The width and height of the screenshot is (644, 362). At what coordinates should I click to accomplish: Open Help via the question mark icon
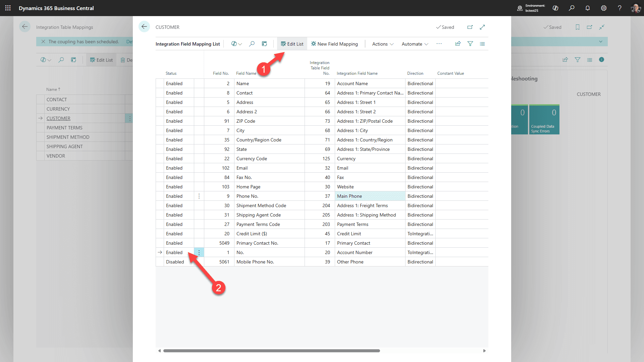point(620,8)
